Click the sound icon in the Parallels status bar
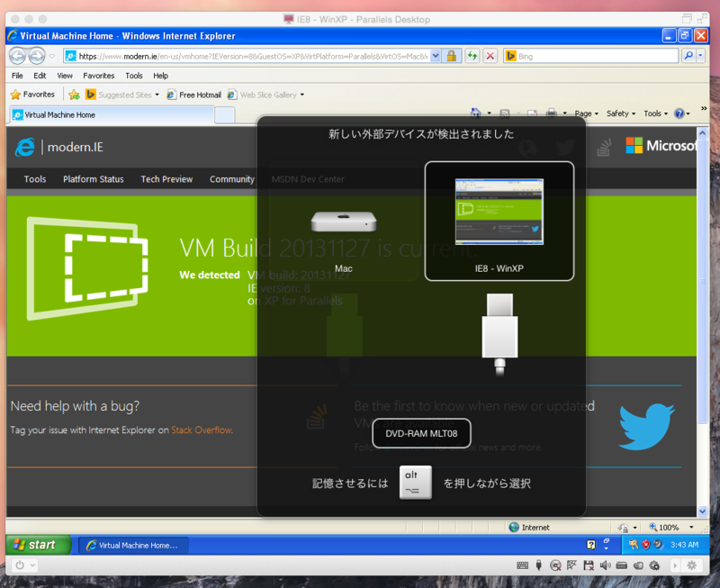720x588 pixels. (x=606, y=565)
